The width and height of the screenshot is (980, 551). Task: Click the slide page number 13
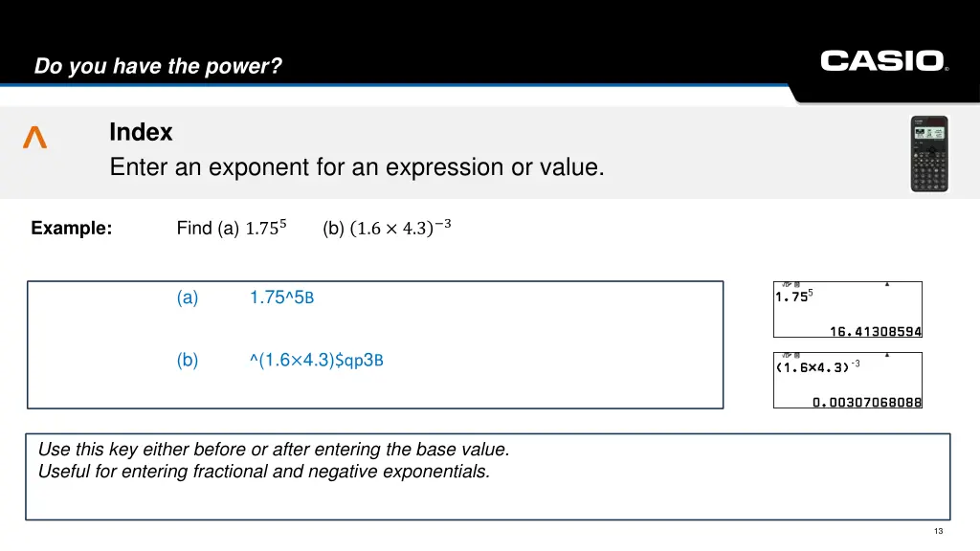click(x=938, y=531)
